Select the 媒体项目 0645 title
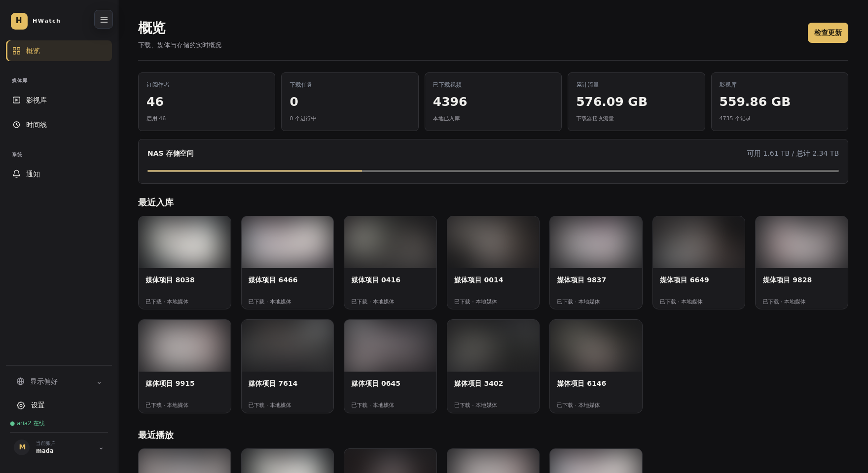868x473 pixels. (376, 383)
